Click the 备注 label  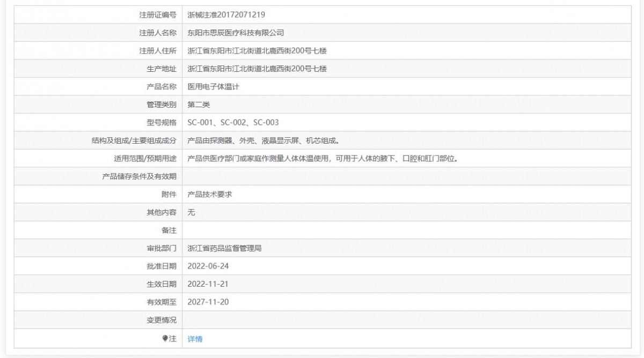tap(169, 230)
